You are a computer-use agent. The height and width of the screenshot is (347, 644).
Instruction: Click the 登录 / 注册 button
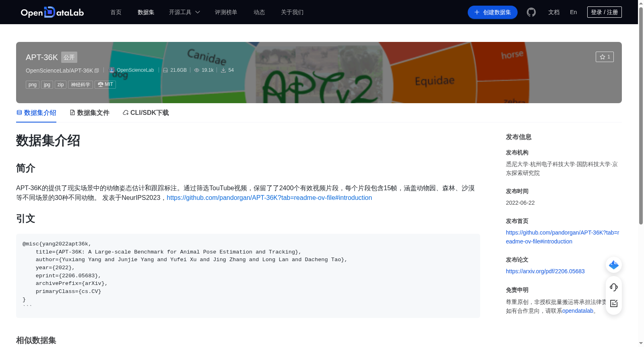coord(605,12)
